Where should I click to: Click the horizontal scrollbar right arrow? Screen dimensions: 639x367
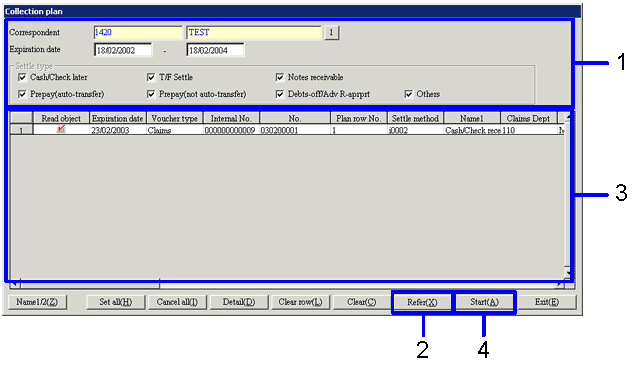tap(560, 284)
